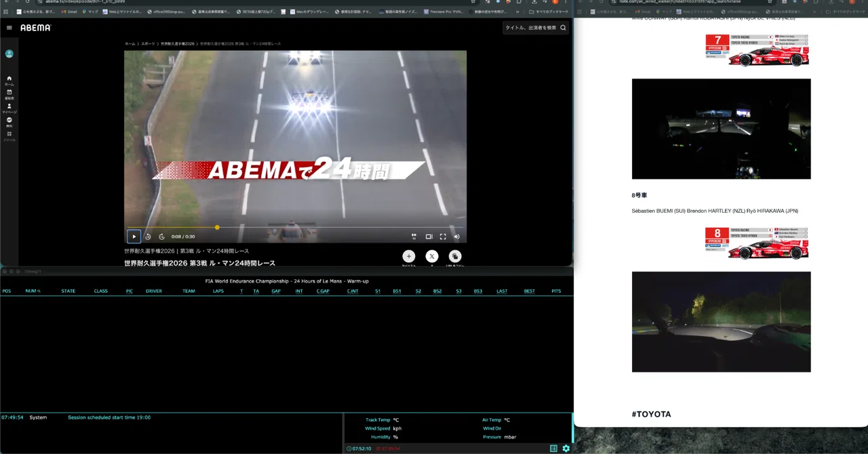Play the ABEMA video
The width and height of the screenshot is (868, 454).
coord(134,236)
